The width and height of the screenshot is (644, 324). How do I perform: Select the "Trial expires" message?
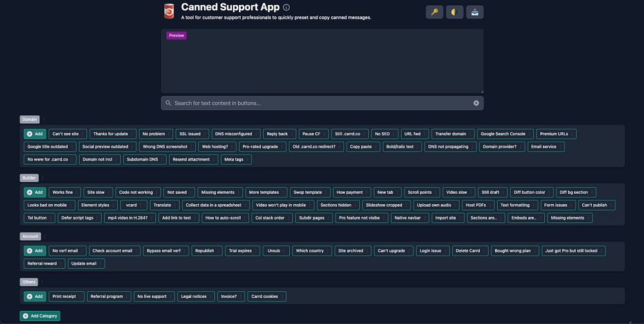pyautogui.click(x=242, y=251)
